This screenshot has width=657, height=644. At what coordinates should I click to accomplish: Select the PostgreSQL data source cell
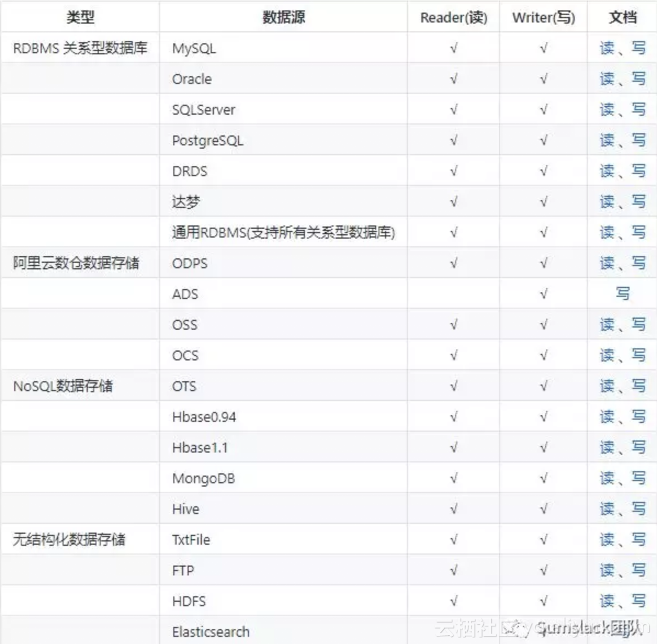(284, 140)
